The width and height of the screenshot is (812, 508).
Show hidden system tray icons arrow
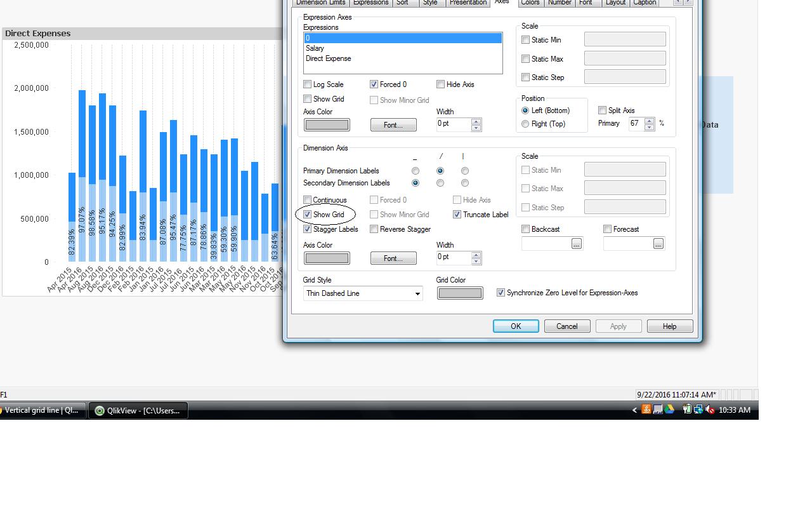pyautogui.click(x=634, y=410)
